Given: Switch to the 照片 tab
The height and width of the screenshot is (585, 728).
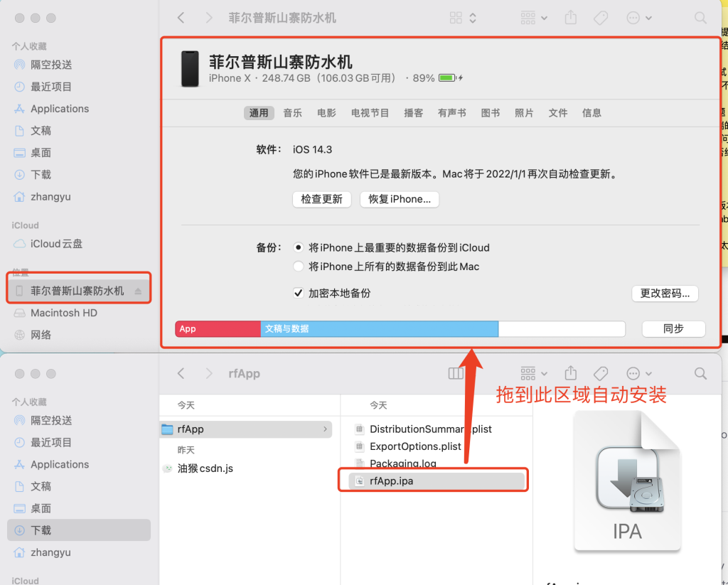Looking at the screenshot, I should (x=524, y=113).
